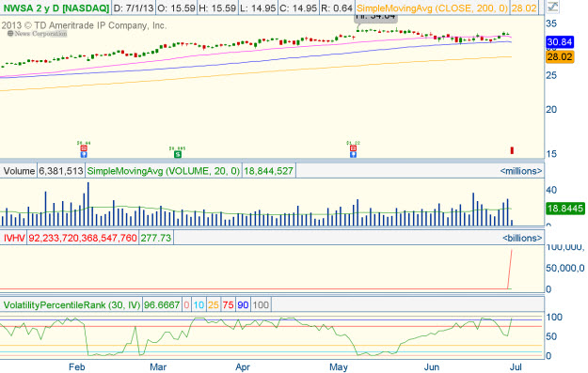Click the blue conference call icon in February
Screen dimensions: 588x373
click(84, 154)
